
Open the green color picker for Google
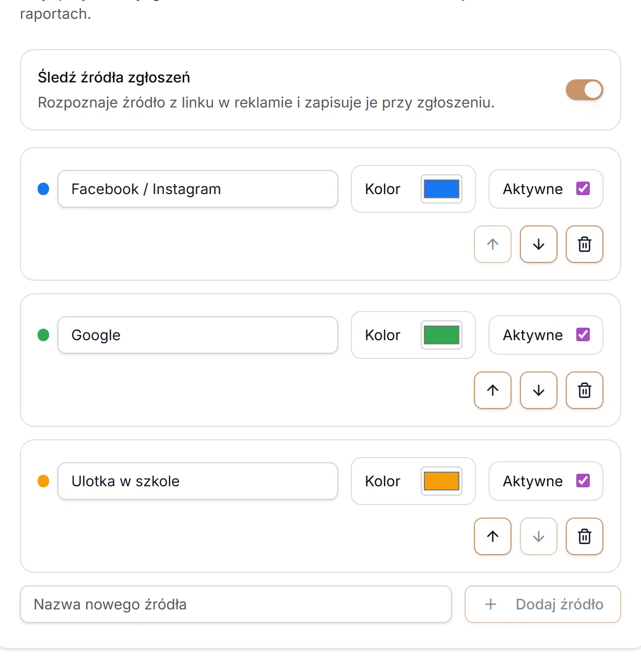[442, 335]
